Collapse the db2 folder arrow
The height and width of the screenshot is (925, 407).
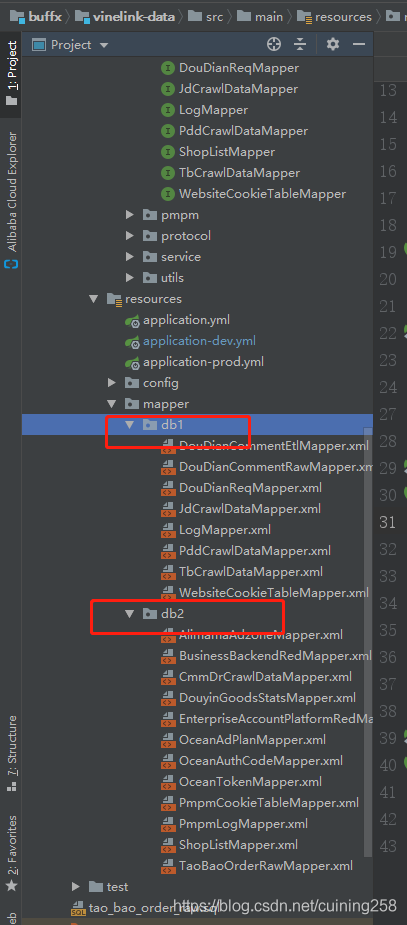click(x=130, y=614)
